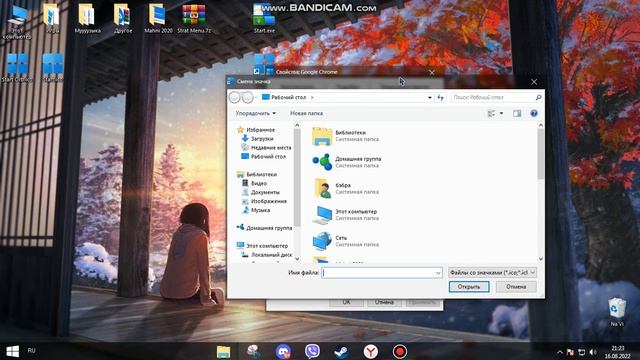Image resolution: width=640 pixels, height=360 pixels.
Task: Click the navigation pane scroll-down arrow
Action: pos(297,259)
